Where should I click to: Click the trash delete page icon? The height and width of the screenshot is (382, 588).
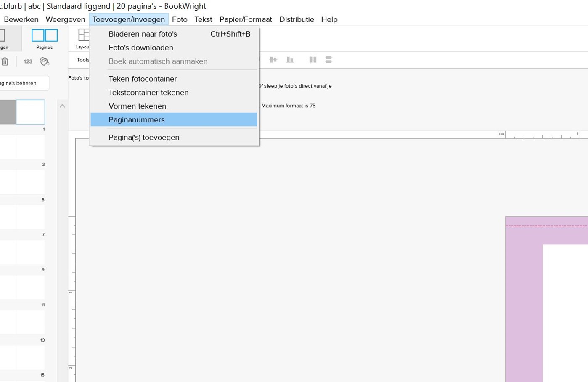5,61
